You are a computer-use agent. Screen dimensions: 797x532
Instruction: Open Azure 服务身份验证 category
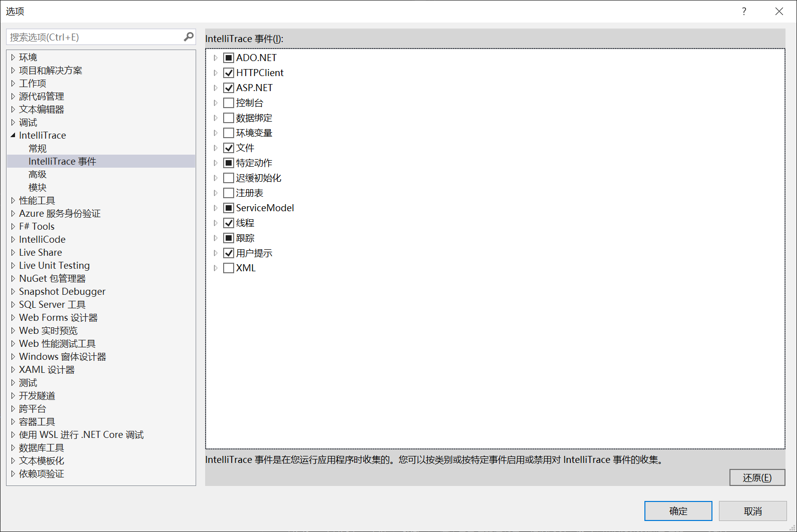[60, 213]
